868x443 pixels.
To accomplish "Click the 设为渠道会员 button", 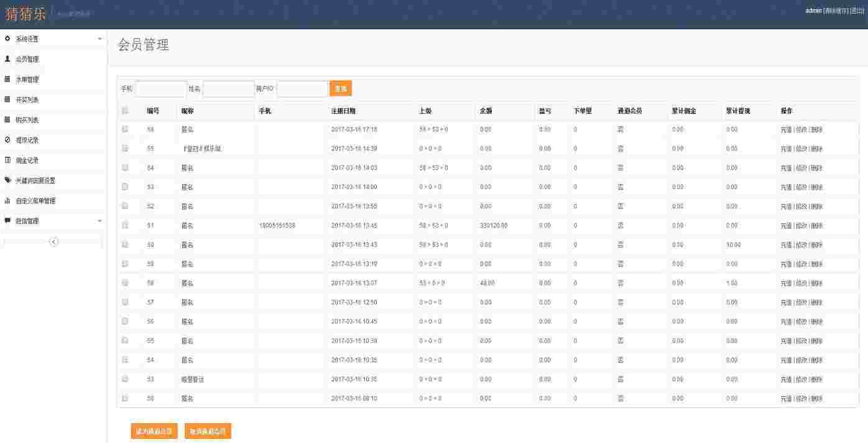I will (154, 431).
